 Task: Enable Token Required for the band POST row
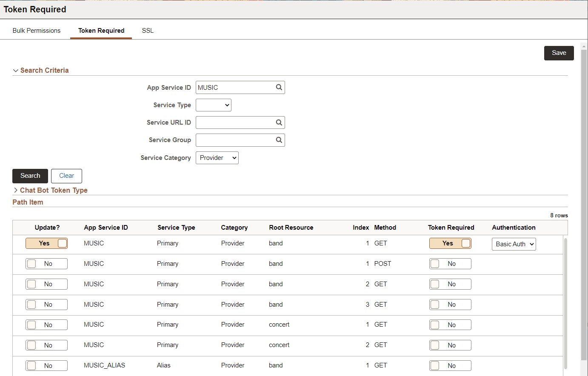(x=450, y=264)
